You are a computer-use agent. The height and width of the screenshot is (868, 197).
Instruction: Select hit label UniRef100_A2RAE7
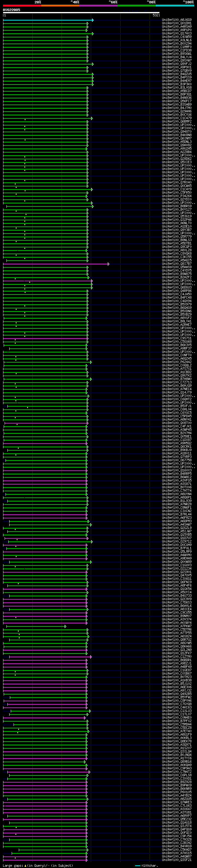tap(177, 325)
